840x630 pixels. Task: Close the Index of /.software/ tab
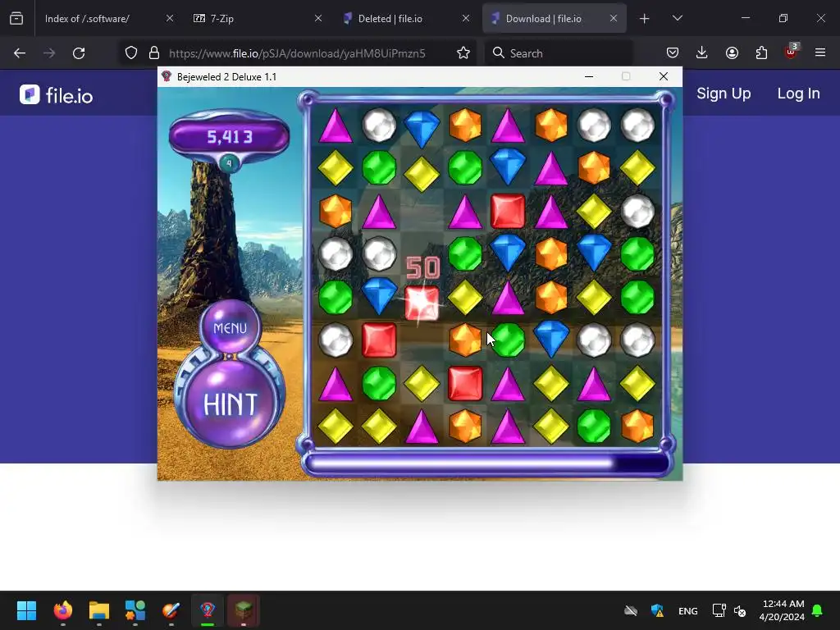click(170, 18)
